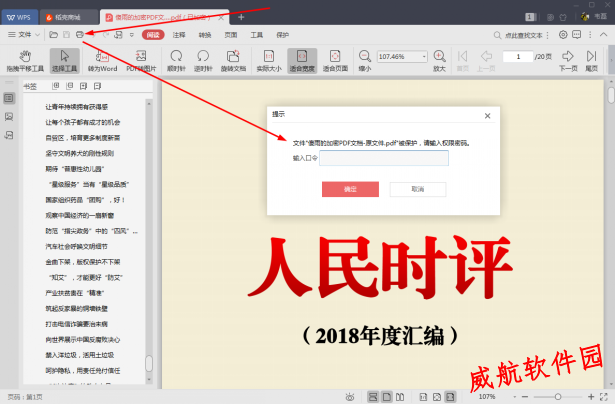Switch to the 阅读 tab

pos(153,35)
